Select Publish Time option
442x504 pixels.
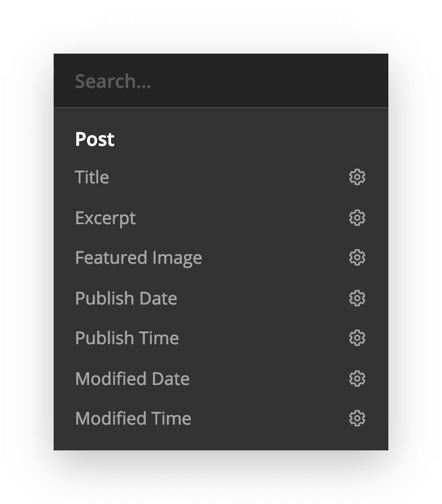[127, 338]
